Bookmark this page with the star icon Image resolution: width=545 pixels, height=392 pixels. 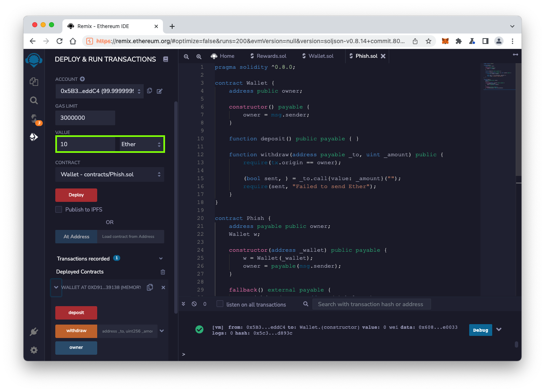pos(429,41)
